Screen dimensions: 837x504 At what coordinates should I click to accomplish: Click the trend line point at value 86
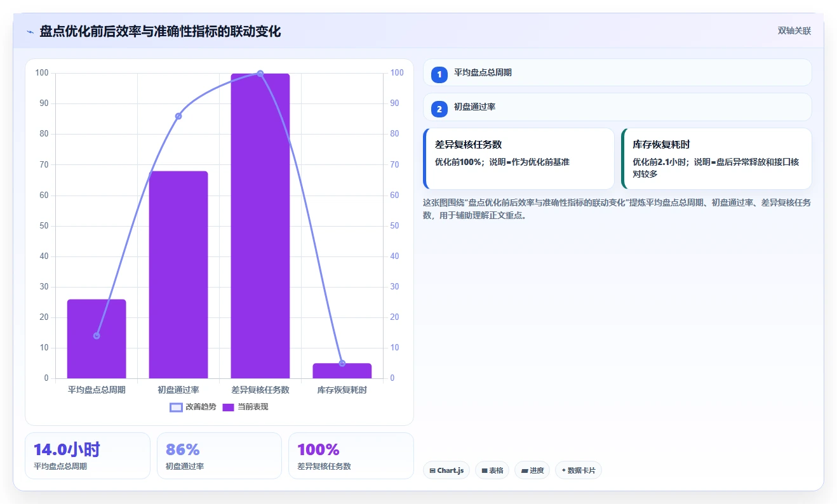(x=178, y=116)
